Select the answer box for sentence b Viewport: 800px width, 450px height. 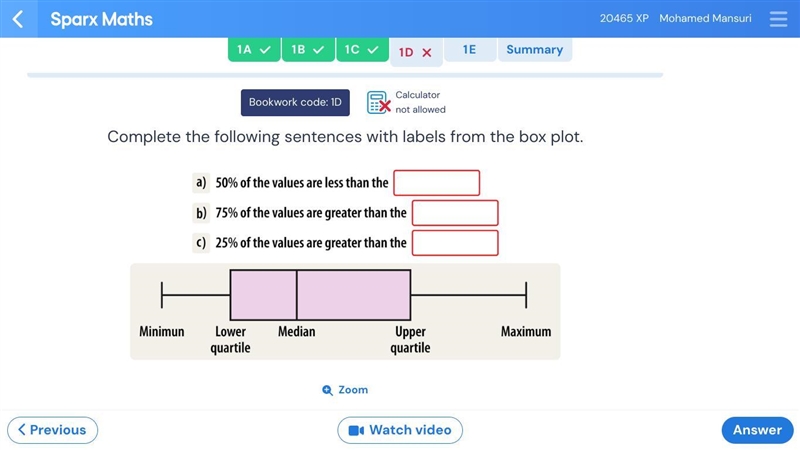tap(455, 213)
